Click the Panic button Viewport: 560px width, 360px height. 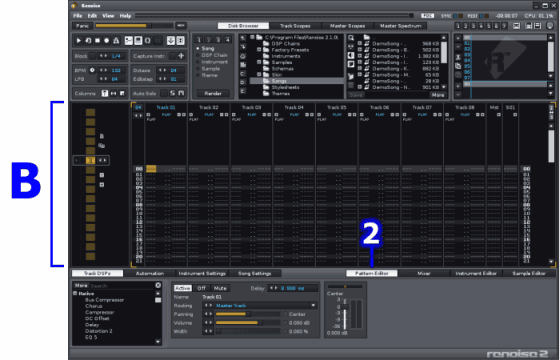pos(82,26)
